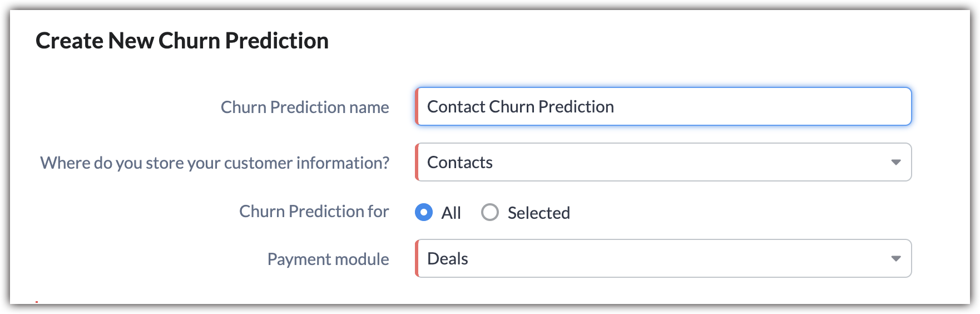
Task: Click the "Selected" option label text
Action: (x=538, y=213)
